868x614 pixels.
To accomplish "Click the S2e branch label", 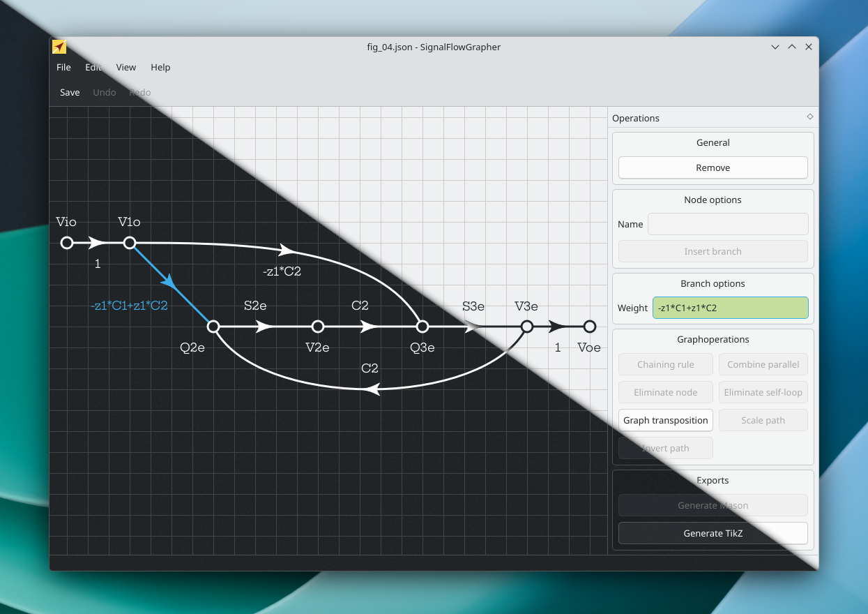I will [255, 306].
